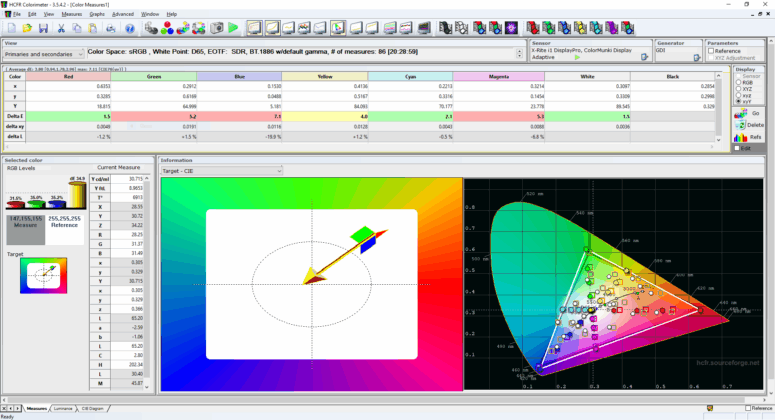Click the first monitor graph icon (luminance)
Image resolution: width=775 pixels, height=420 pixels.
tap(254, 28)
